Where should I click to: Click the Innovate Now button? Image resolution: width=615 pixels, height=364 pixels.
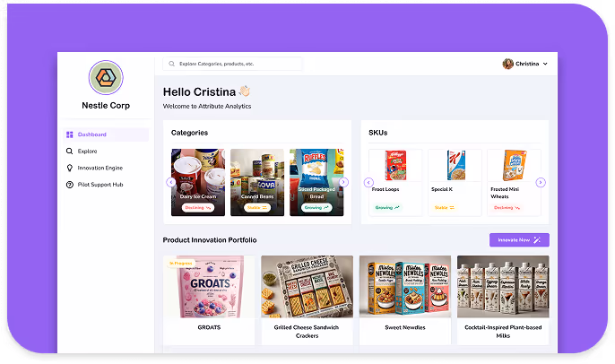[x=519, y=240]
